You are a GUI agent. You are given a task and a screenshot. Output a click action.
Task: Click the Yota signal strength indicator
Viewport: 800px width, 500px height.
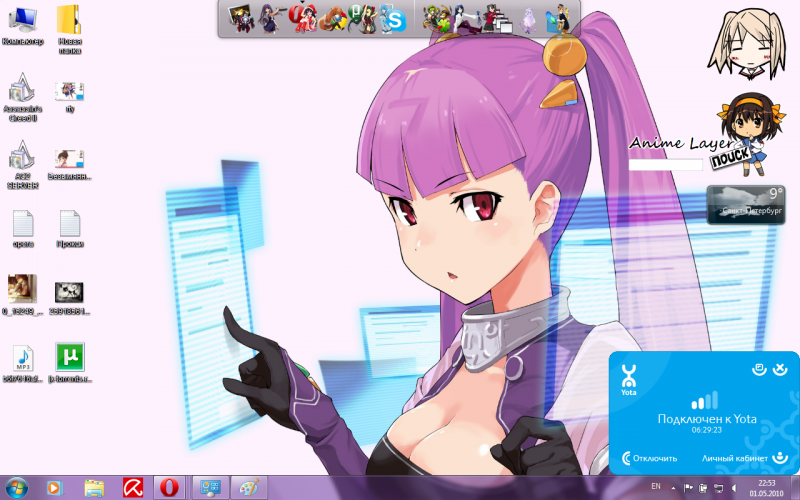point(705,401)
